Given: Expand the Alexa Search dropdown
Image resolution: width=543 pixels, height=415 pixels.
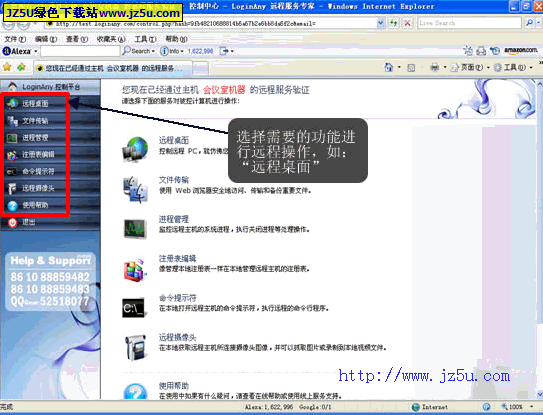Looking at the screenshot, I should coord(153,52).
